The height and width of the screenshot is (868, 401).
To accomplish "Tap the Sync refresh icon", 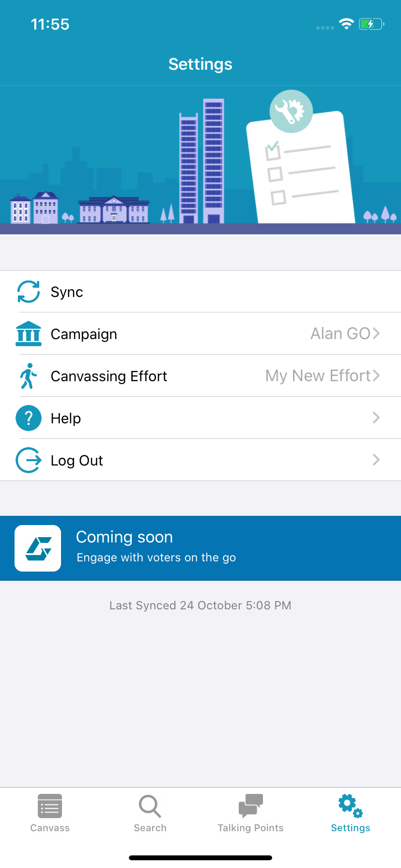I will click(x=28, y=292).
